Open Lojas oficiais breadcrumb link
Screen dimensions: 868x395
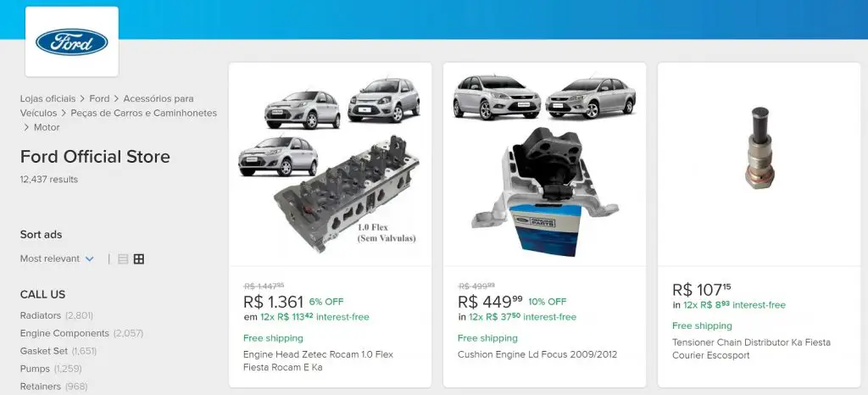(x=47, y=98)
